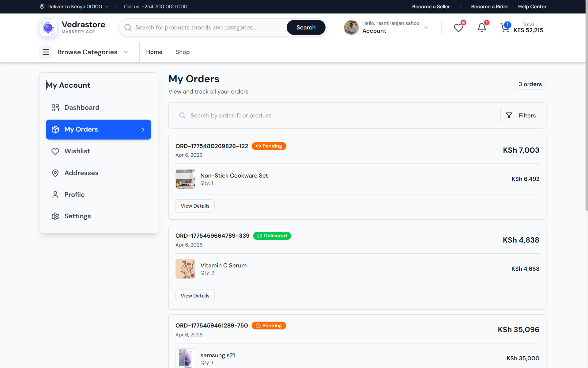Screen dimensions: 588x368
Task: Click the clock icon on ORD-1775459461289-750 Pending badge
Action: tap(258, 326)
